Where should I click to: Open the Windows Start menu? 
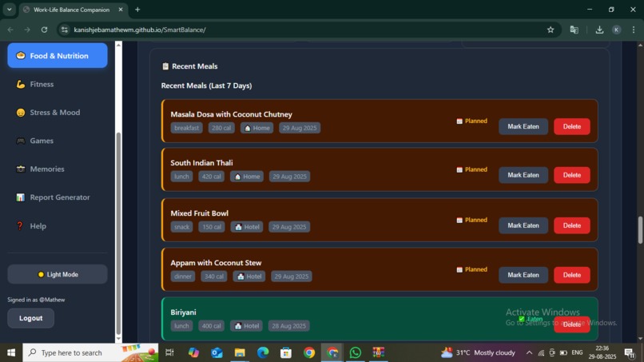[11, 352]
